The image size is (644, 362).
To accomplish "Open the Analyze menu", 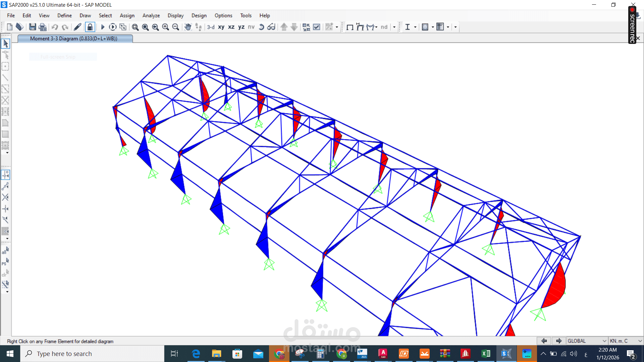I will click(151, 15).
